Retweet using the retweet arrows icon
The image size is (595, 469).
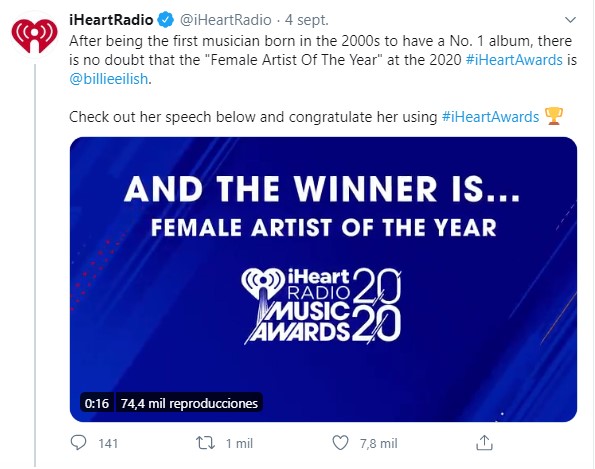tap(205, 443)
